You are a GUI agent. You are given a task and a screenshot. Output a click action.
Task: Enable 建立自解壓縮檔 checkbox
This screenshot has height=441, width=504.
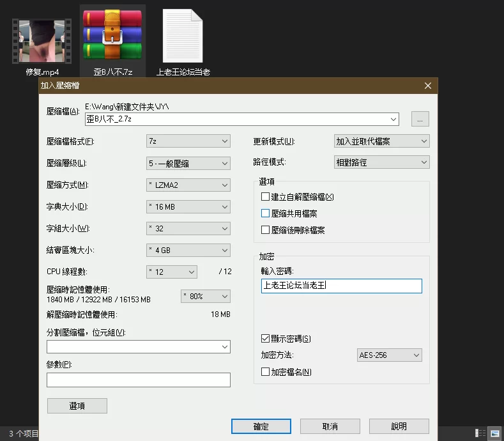click(266, 197)
